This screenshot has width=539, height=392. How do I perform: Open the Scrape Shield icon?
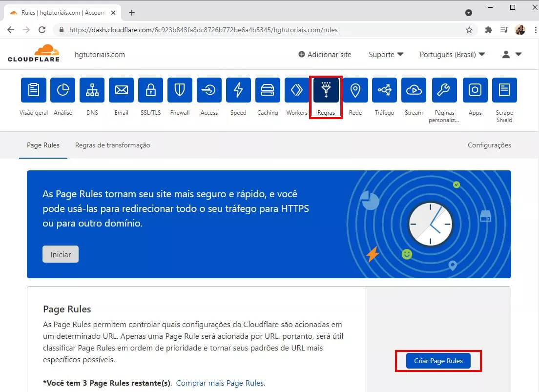[504, 90]
